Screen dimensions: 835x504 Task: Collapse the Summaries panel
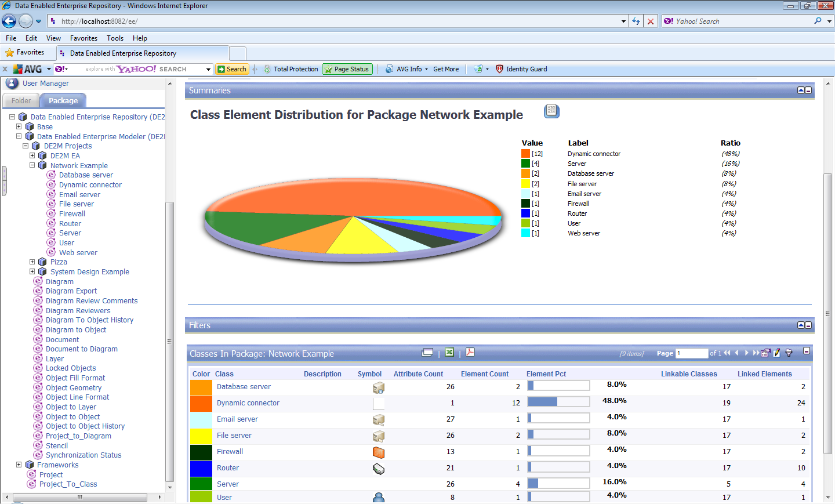(x=808, y=90)
